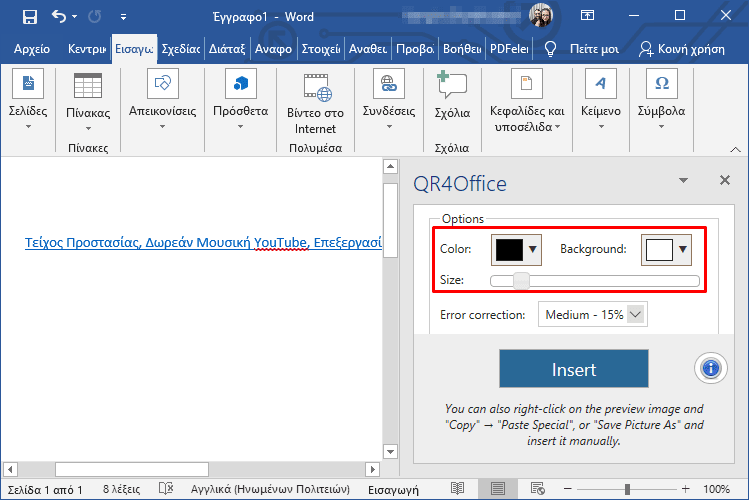
Task: Collapse the ribbon with the chevron
Action: point(736,149)
